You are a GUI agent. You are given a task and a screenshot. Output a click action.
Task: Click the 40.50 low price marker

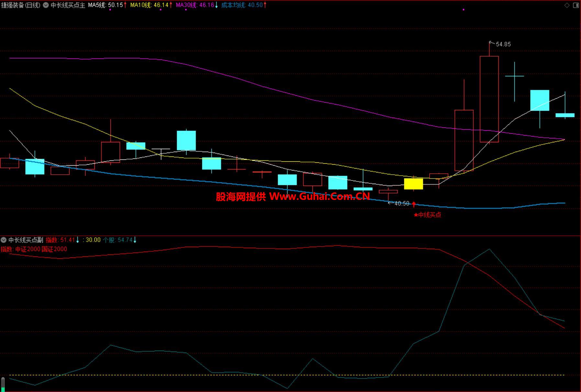tap(401, 203)
